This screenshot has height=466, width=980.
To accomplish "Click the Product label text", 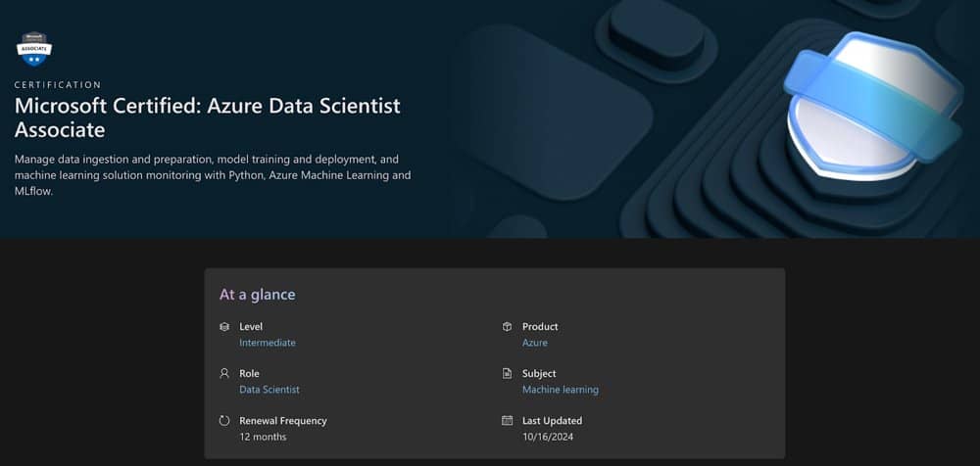I will point(541,327).
